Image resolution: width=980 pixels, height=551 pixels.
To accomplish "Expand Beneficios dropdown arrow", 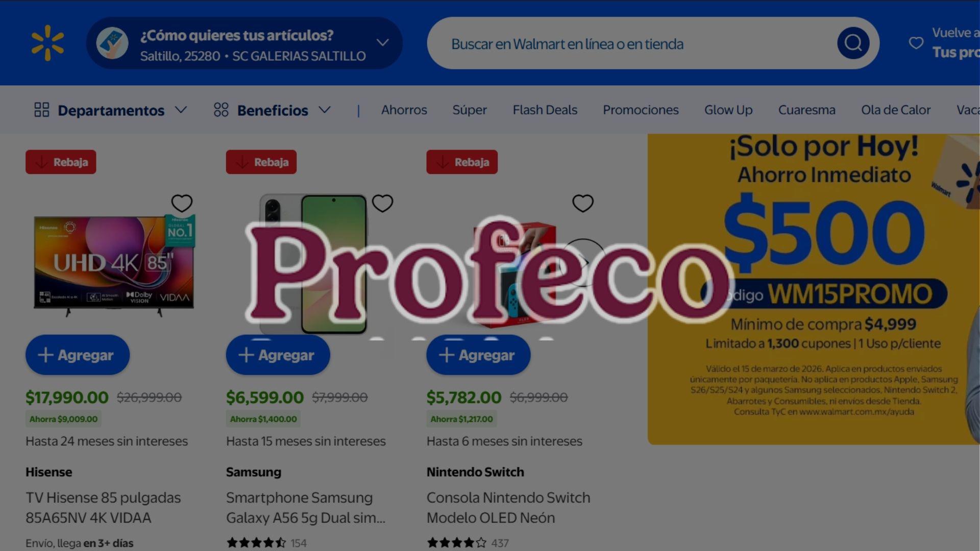I will 325,110.
